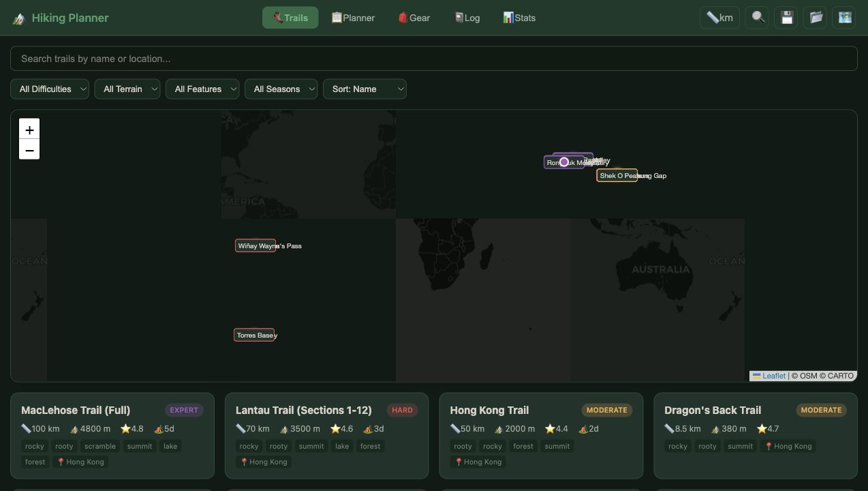Screen dimensions: 868x491
Task: Open the Planner tab
Action: [x=353, y=18]
